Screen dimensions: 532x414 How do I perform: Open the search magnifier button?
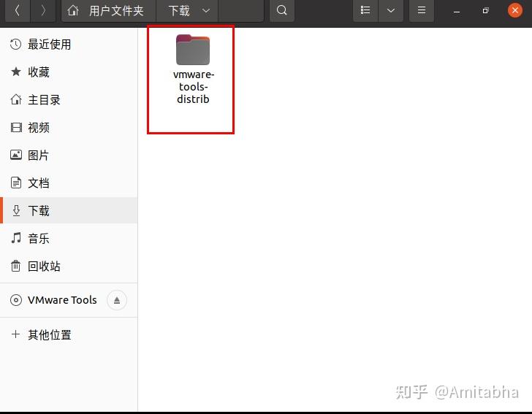pos(281,10)
